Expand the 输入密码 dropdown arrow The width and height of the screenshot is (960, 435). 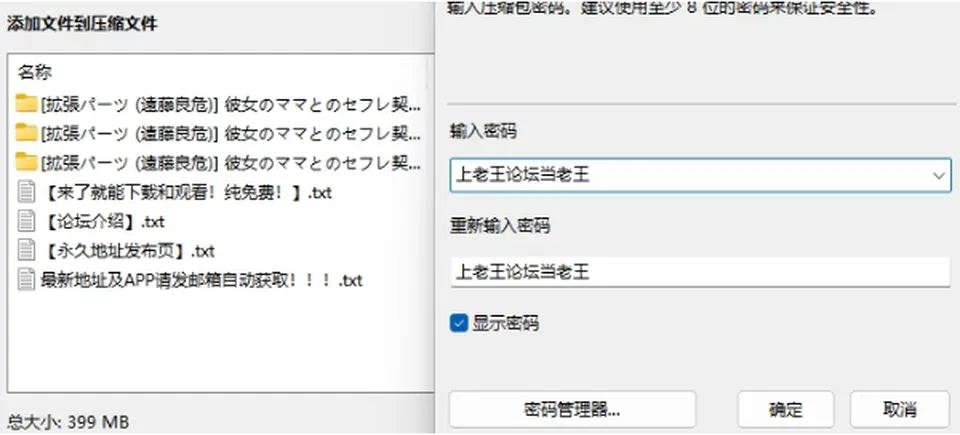tap(939, 176)
